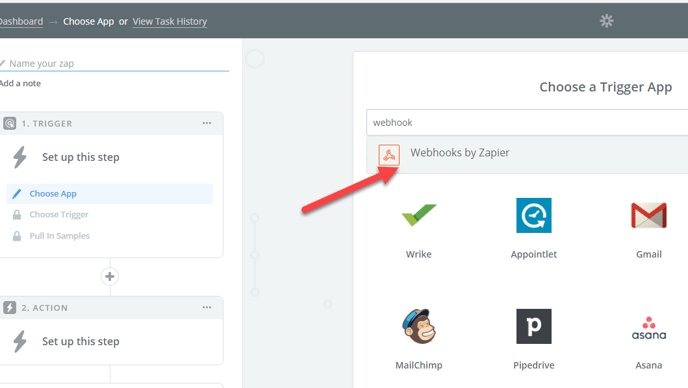Select the Appointlet app icon

(534, 215)
